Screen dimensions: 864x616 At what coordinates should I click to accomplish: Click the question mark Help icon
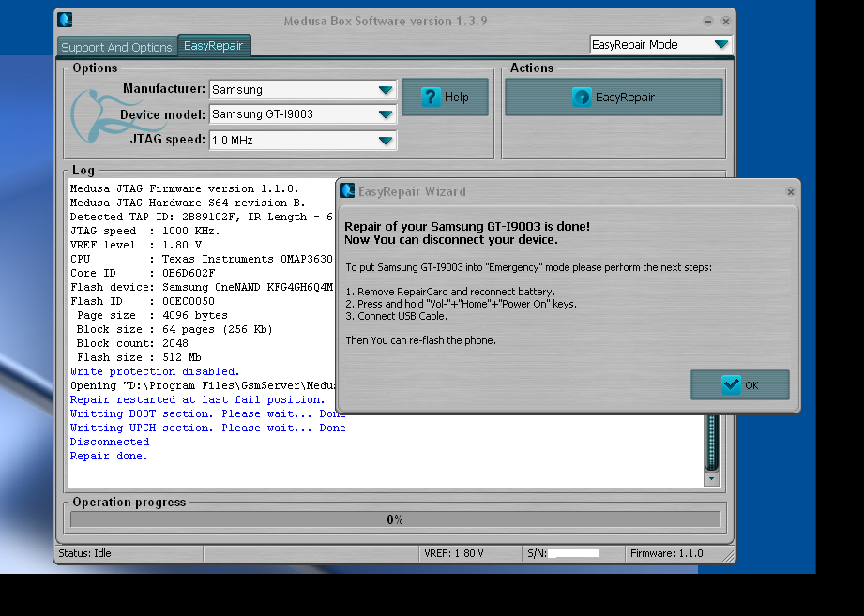click(431, 97)
